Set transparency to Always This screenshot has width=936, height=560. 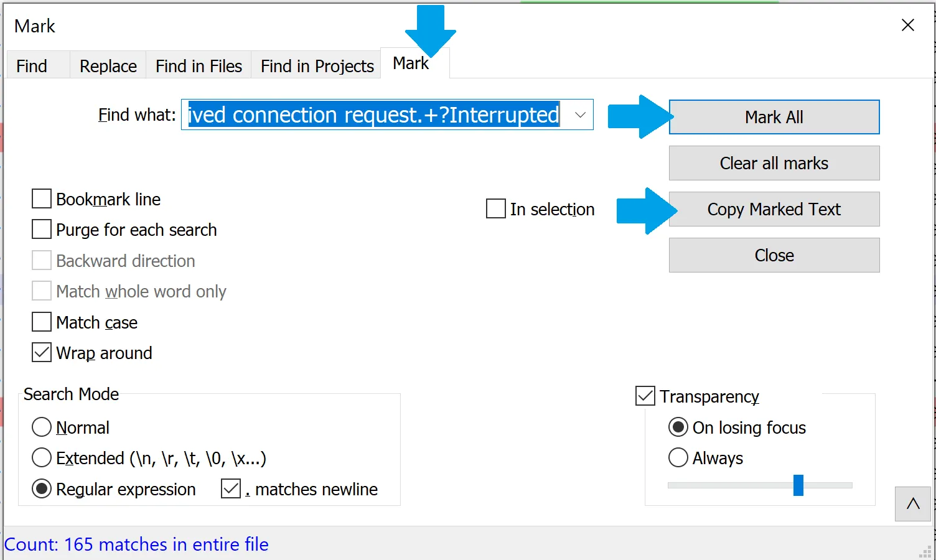point(678,458)
